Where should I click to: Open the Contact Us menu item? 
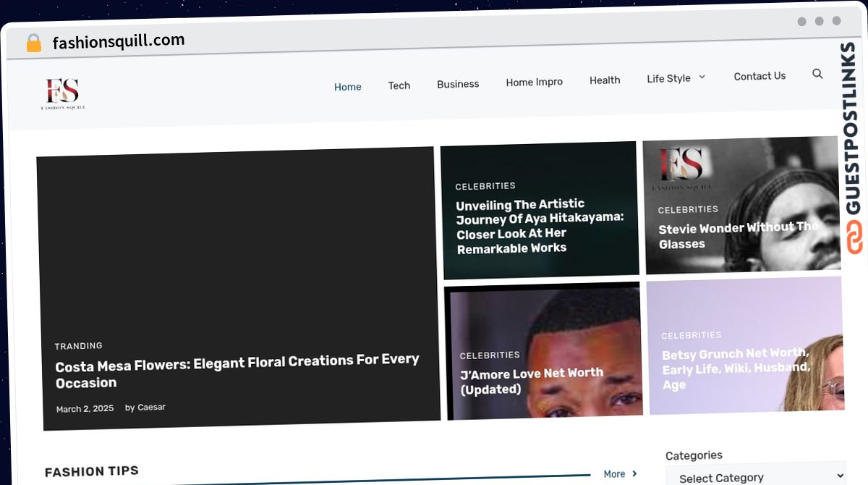[759, 76]
